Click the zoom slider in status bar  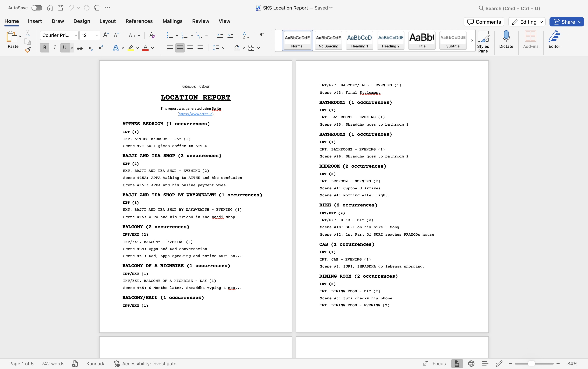click(531, 364)
